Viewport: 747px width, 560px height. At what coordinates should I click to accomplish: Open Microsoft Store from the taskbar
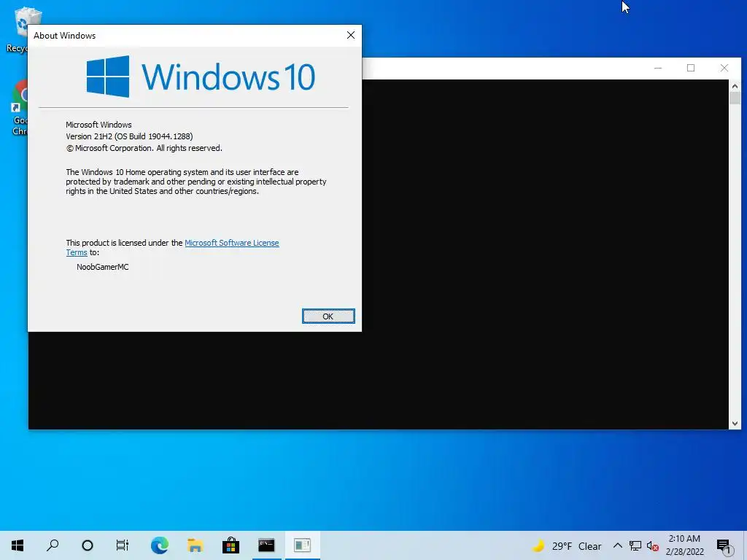231,545
